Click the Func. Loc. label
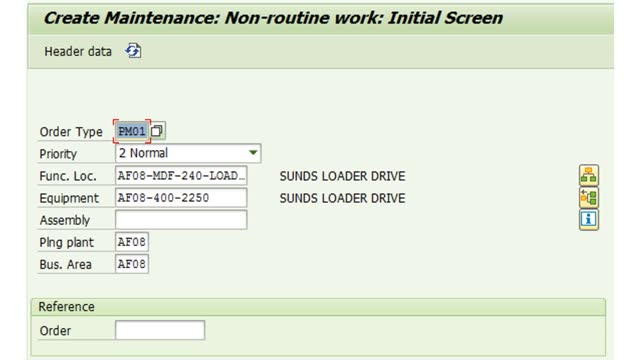Viewport: 640px width, 360px height. 68,176
